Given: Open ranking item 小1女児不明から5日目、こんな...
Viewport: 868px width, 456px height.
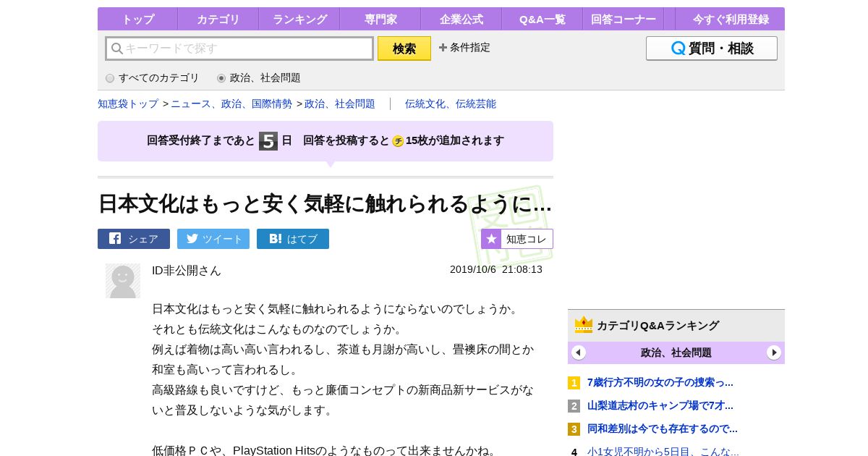Looking at the screenshot, I should (663, 452).
